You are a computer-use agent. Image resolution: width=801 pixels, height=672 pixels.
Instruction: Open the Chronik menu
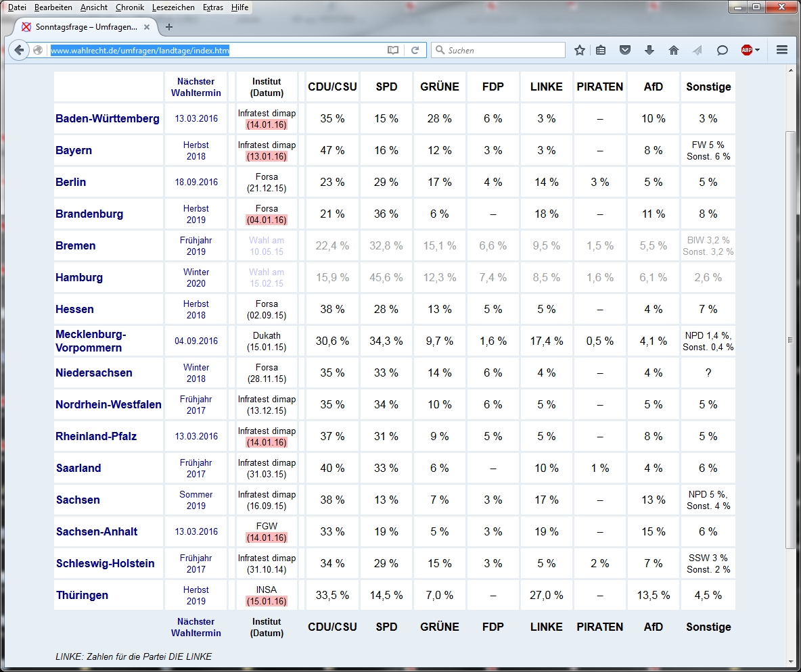point(129,7)
